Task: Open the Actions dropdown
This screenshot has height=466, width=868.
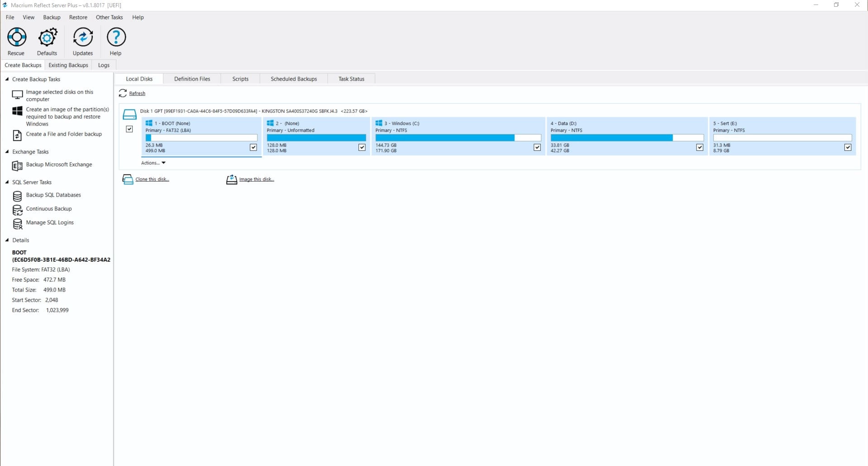Action: pos(153,163)
